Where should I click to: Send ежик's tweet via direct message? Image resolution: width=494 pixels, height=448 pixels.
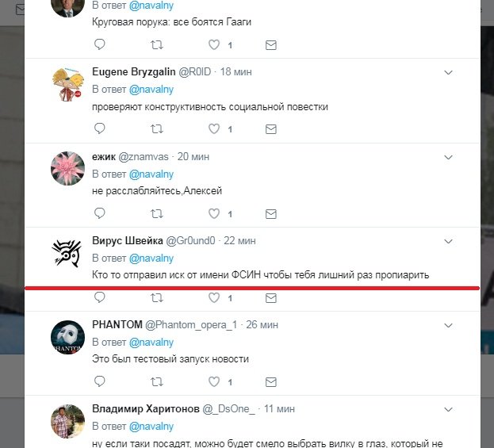271,214
